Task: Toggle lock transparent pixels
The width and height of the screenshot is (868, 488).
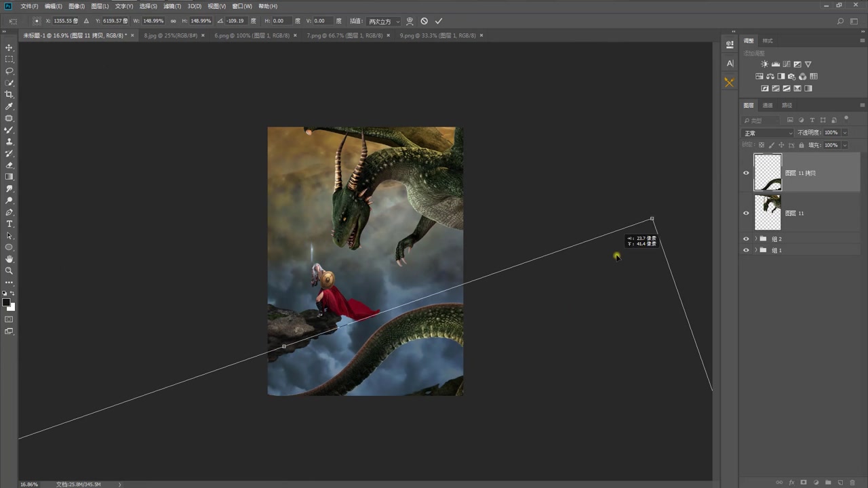Action: 762,145
